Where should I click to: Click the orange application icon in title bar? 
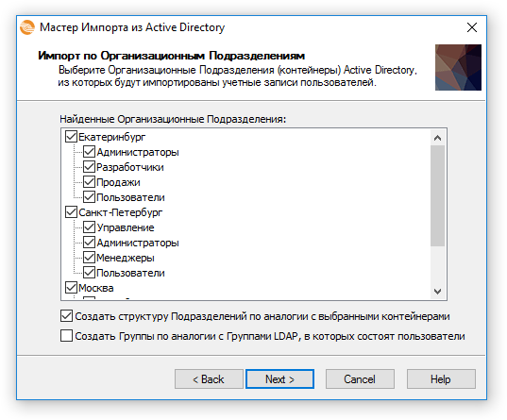27,27
